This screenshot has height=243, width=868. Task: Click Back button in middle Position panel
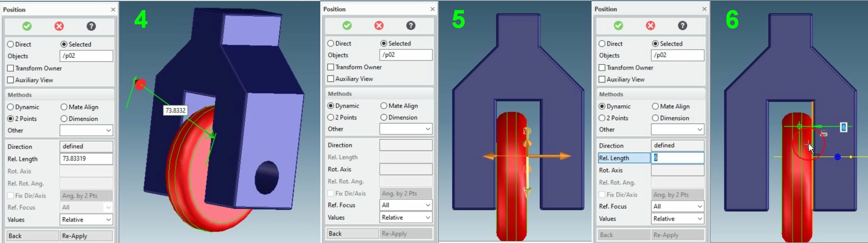coord(352,234)
